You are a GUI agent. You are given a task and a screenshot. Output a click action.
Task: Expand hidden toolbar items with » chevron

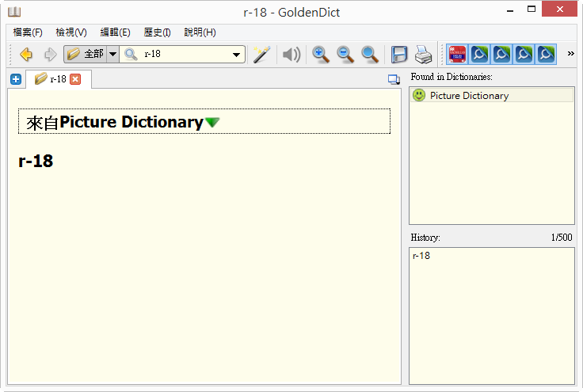tap(571, 54)
